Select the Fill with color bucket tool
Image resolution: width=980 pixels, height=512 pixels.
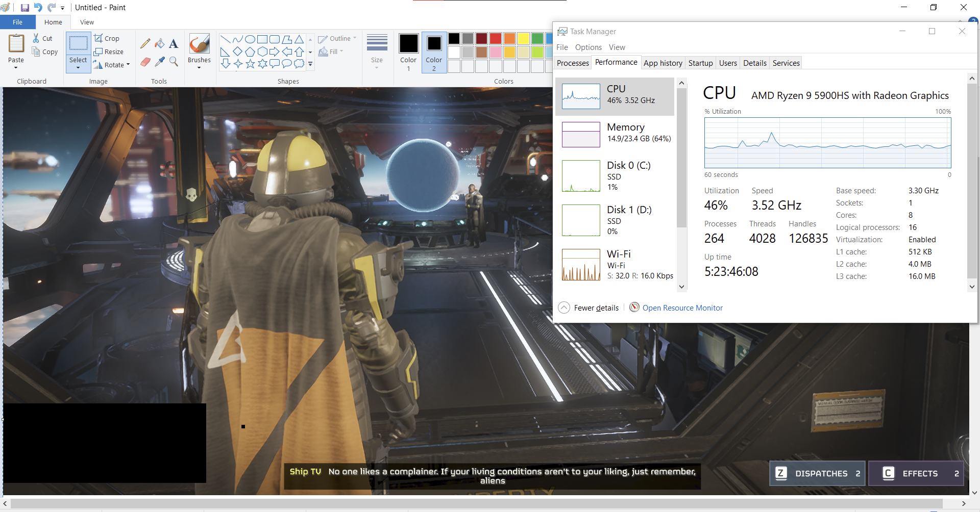160,44
